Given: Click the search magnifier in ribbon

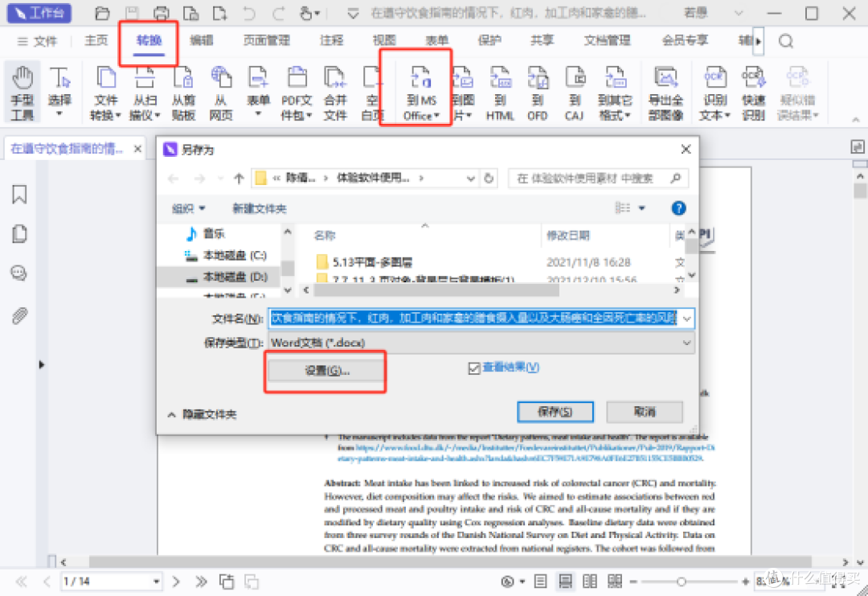Looking at the screenshot, I should coord(785,41).
